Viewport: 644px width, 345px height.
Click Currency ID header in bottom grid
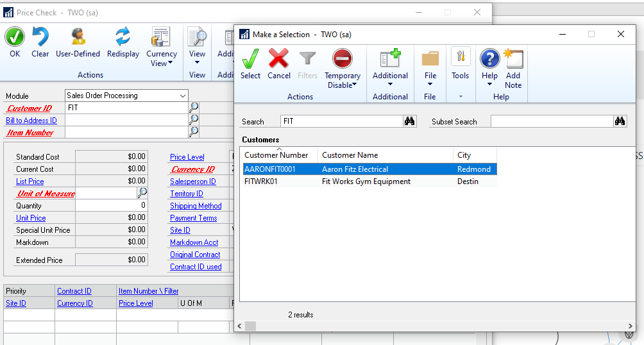(x=75, y=303)
